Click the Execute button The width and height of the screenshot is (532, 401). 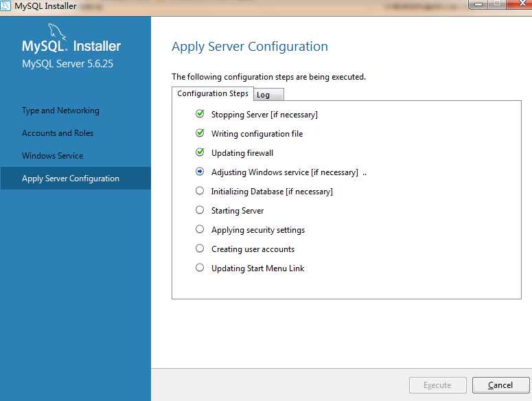click(438, 385)
